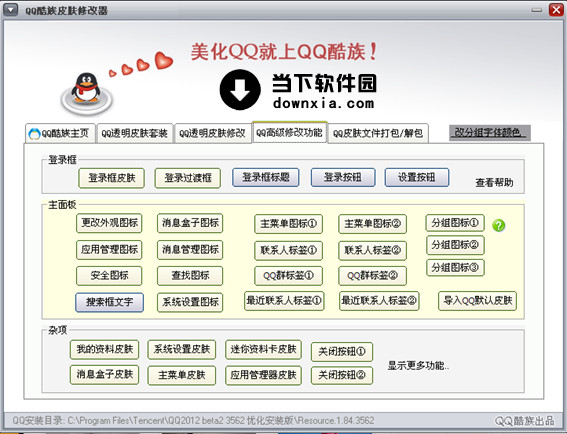This screenshot has width=567, height=434.
Task: Open the QQ酷族主页 tab with penguin icon
Action: pyautogui.click(x=60, y=133)
